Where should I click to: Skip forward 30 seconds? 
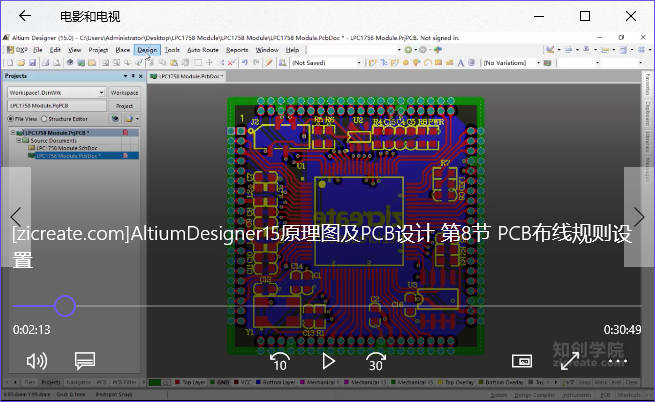375,362
